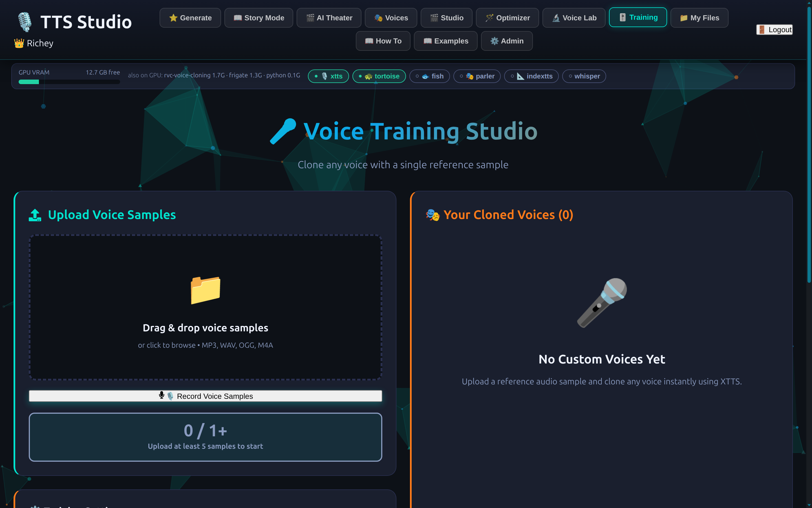Switch to Voice Lab tab
Screen dimensions: 812x508
(x=574, y=18)
